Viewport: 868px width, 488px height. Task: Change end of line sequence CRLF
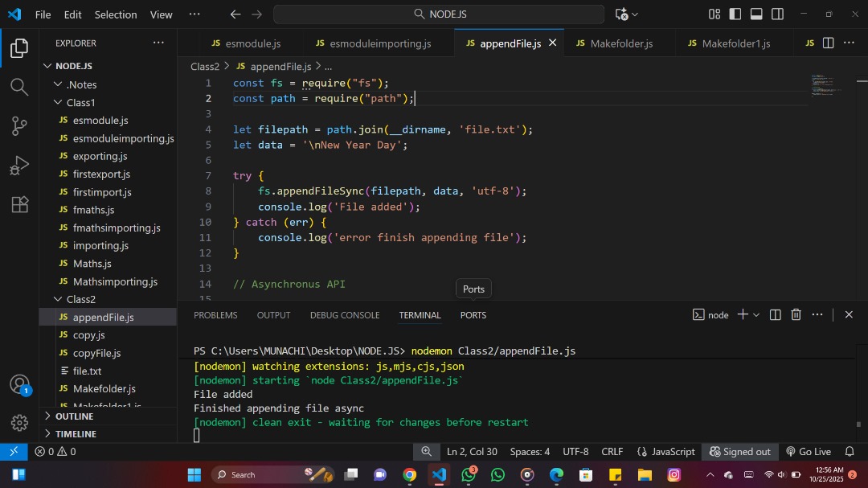click(x=612, y=452)
